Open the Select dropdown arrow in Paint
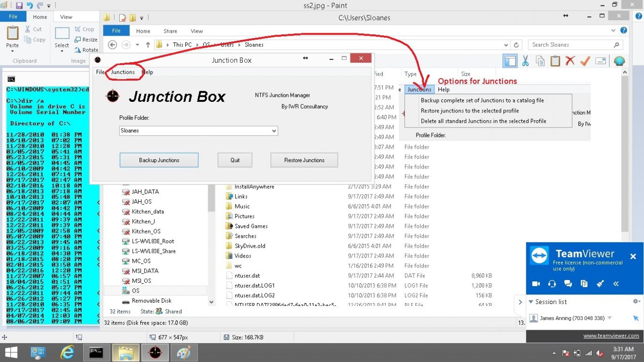644x362 pixels. (62, 51)
